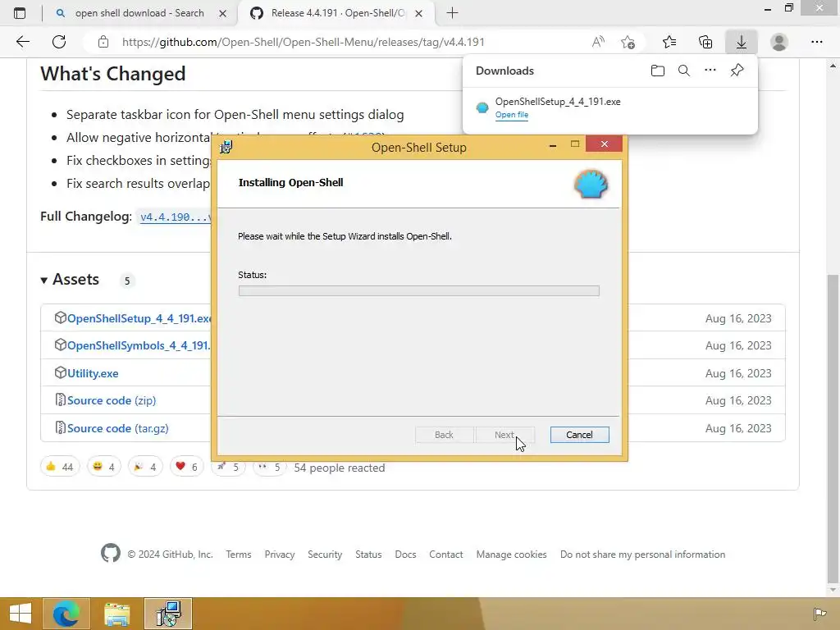
Task: Click the installation status progress bar
Action: pos(419,291)
